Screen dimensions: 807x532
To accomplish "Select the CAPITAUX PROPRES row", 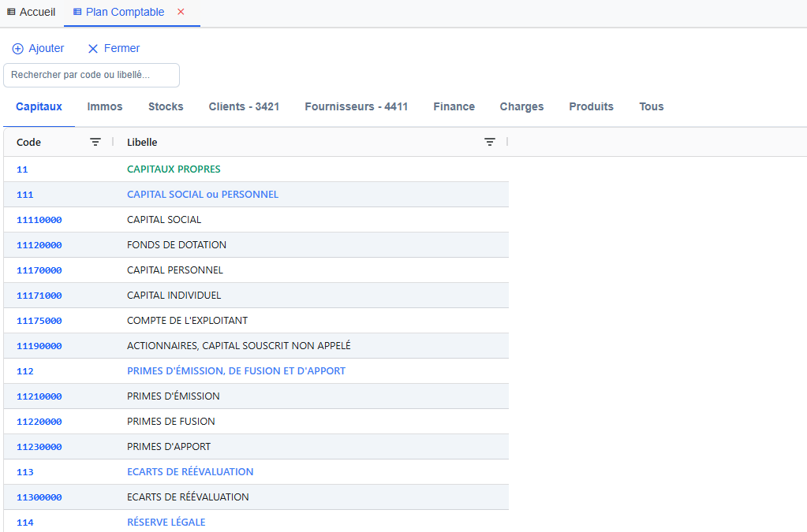I will [174, 169].
